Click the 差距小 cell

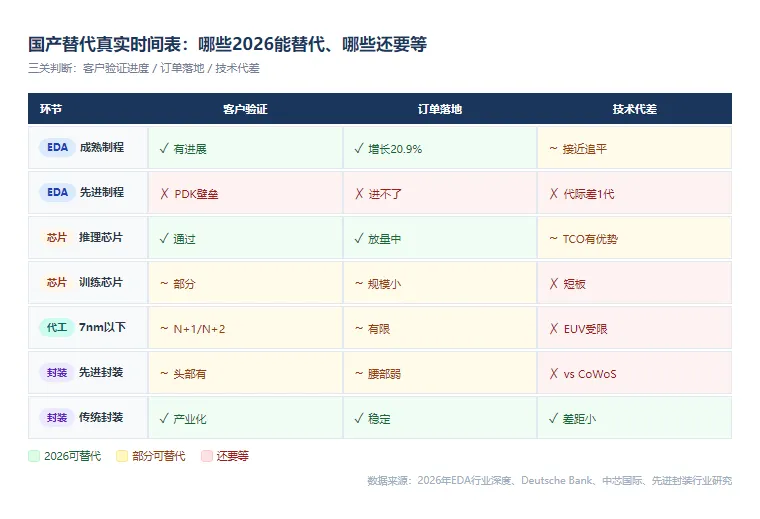tap(634, 419)
